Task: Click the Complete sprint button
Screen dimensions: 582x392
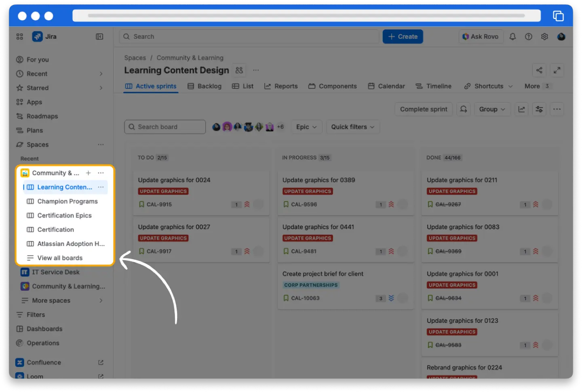Action: click(x=424, y=109)
